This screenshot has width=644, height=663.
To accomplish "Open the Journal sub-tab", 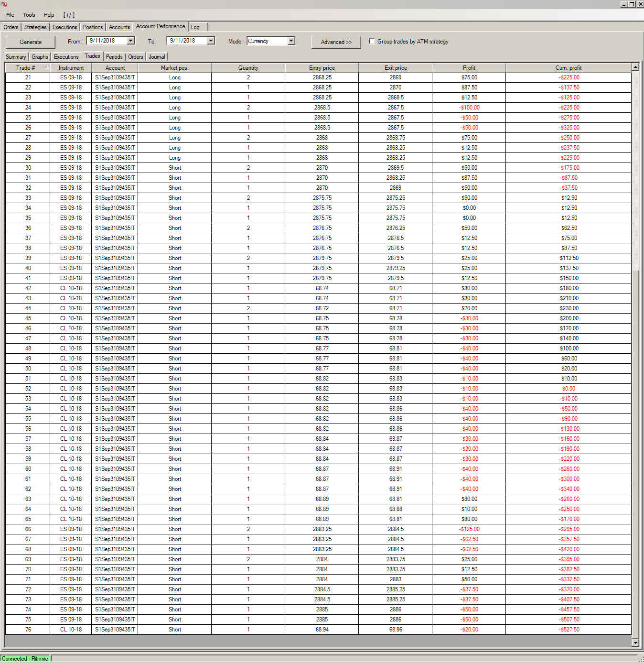I will pos(157,57).
